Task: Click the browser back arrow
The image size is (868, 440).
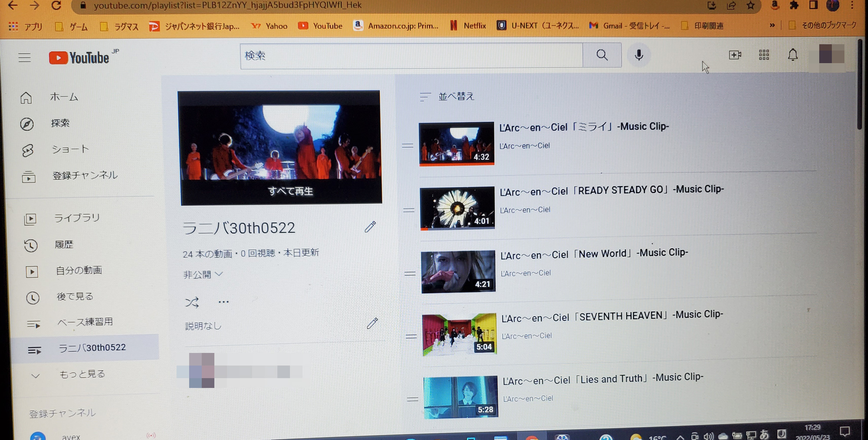Action: pyautogui.click(x=13, y=5)
